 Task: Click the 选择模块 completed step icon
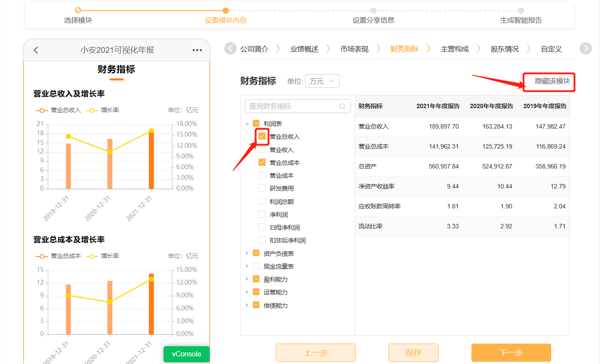(78, 10)
